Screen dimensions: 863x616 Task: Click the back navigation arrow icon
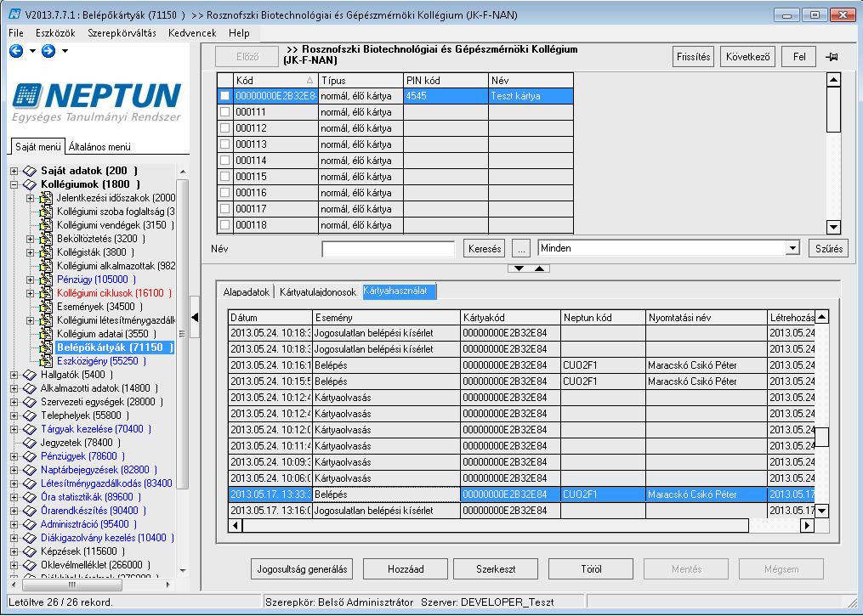coord(16,51)
